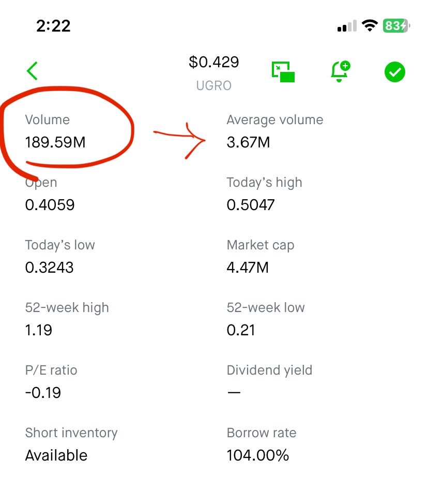
Task: Tap the P/E ratio label
Action: (51, 370)
